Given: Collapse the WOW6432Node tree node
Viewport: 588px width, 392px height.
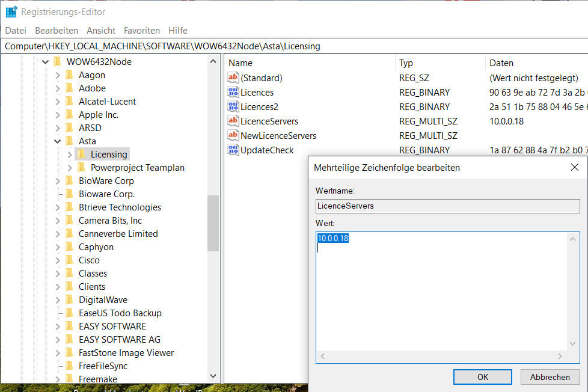Looking at the screenshot, I should pos(46,62).
